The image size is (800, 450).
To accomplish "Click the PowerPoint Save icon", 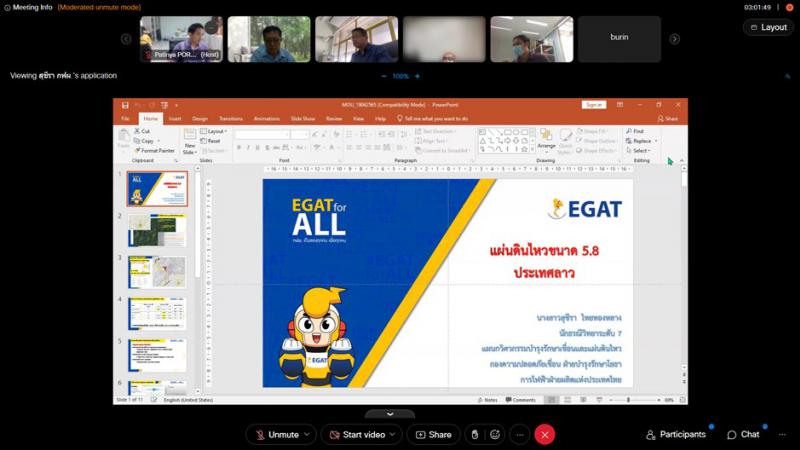I will 125,105.
